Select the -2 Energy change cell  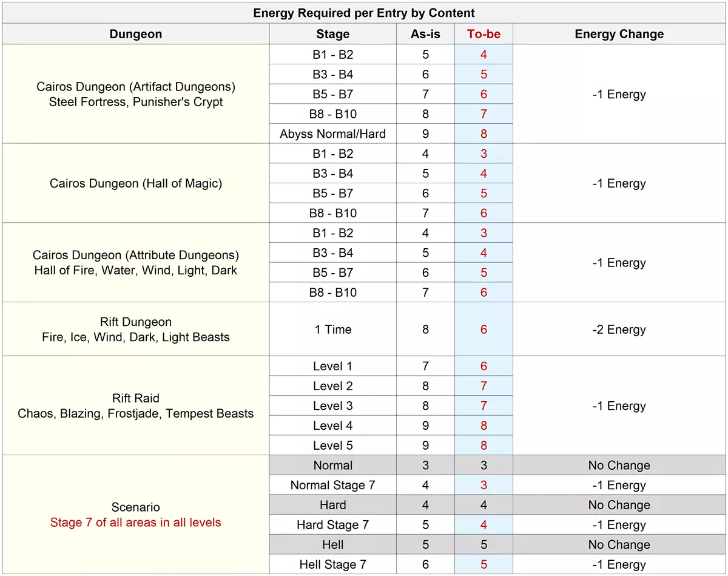point(619,330)
